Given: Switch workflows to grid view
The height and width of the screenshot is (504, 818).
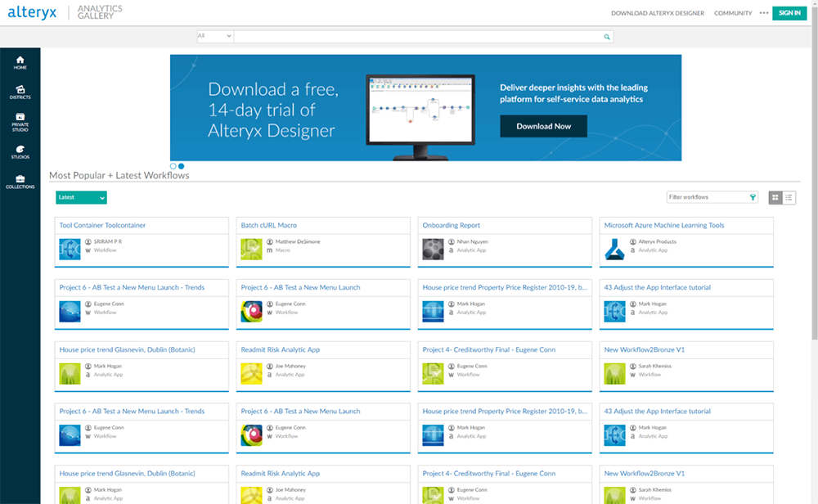Looking at the screenshot, I should 774,197.
